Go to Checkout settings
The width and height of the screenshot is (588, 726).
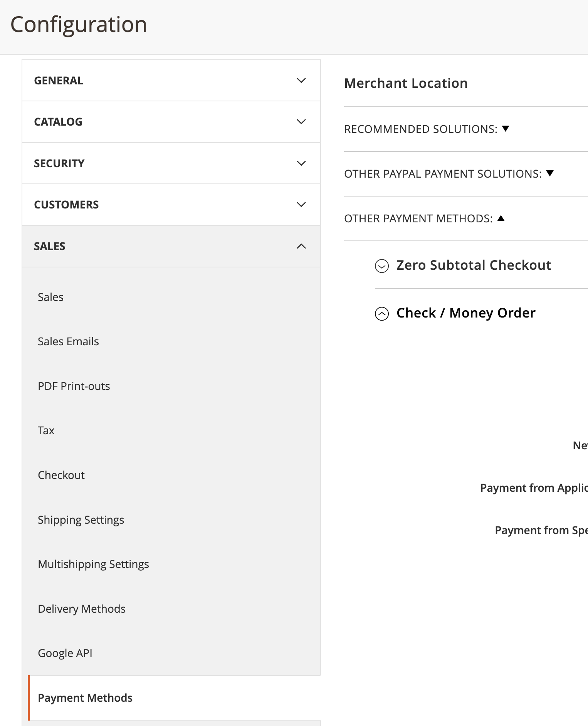coord(61,475)
